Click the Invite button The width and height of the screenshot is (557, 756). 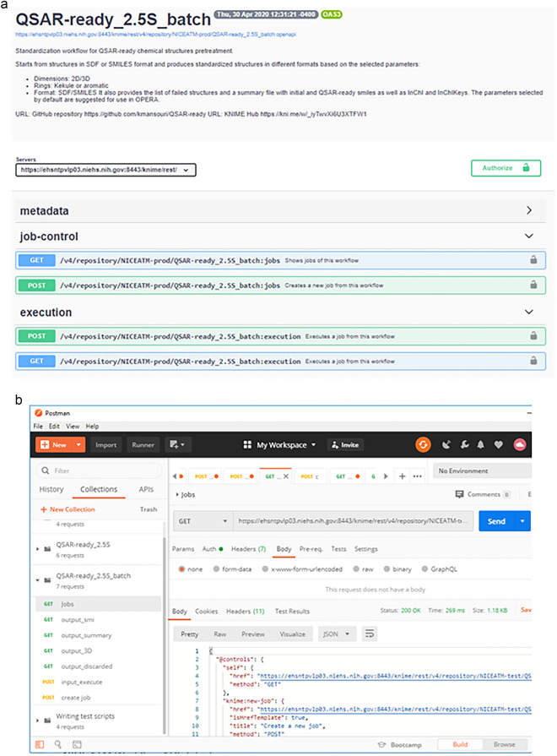[x=345, y=444]
